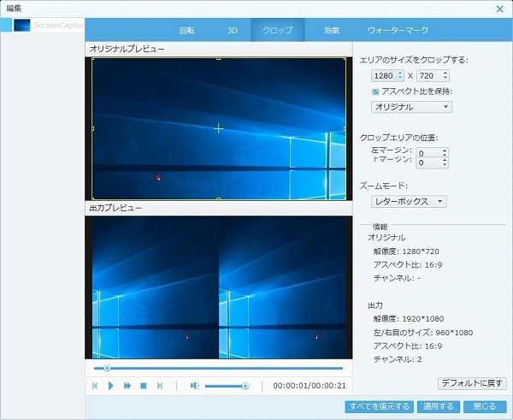Toggle アスペクト比を保持 checkbox

point(375,92)
